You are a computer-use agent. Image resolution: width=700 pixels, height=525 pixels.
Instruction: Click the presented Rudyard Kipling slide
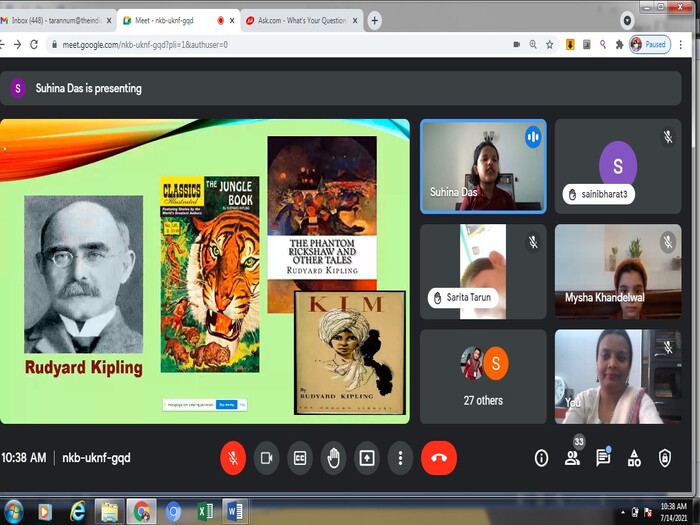coord(204,271)
